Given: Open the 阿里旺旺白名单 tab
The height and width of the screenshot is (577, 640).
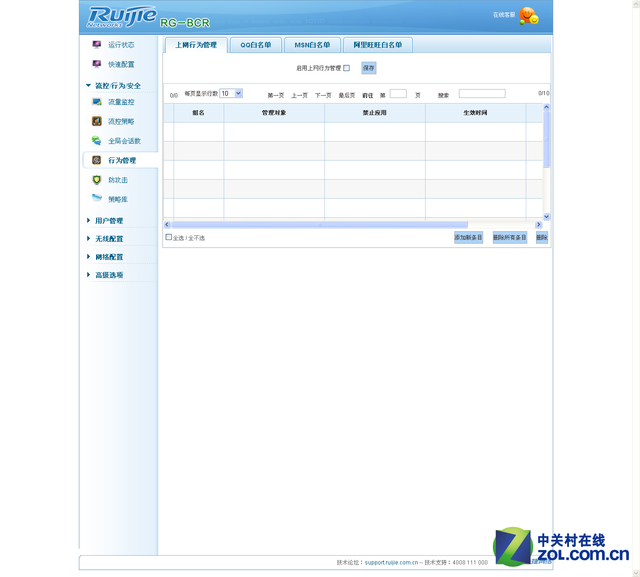Looking at the screenshot, I should coord(378,45).
